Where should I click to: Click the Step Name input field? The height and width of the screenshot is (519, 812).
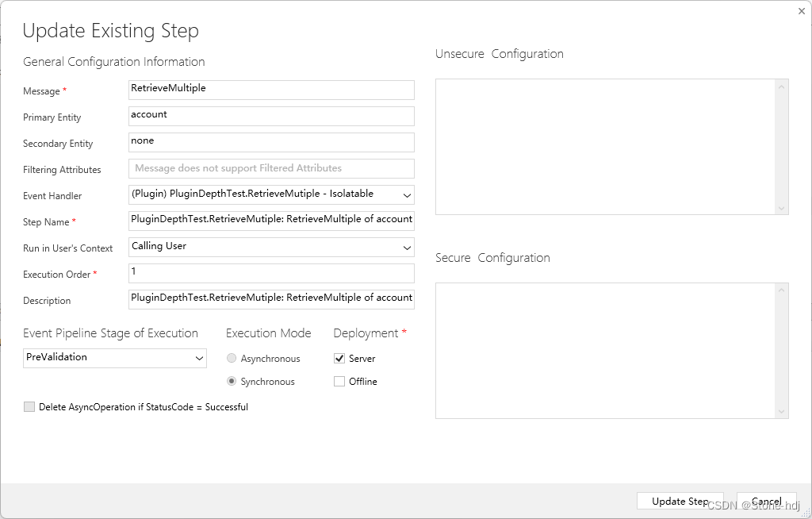point(271,221)
